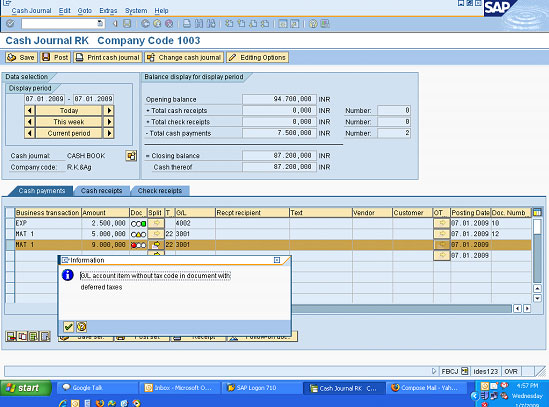Click the red Cancel icon in toolbar
The height and width of the screenshot is (407, 549).
pyautogui.click(x=169, y=23)
